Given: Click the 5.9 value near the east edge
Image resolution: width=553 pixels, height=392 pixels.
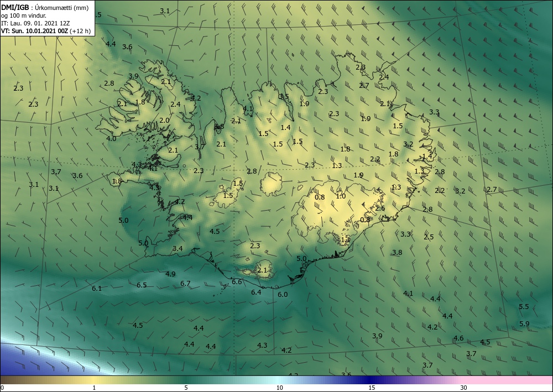Looking at the screenshot, I should (x=524, y=323).
